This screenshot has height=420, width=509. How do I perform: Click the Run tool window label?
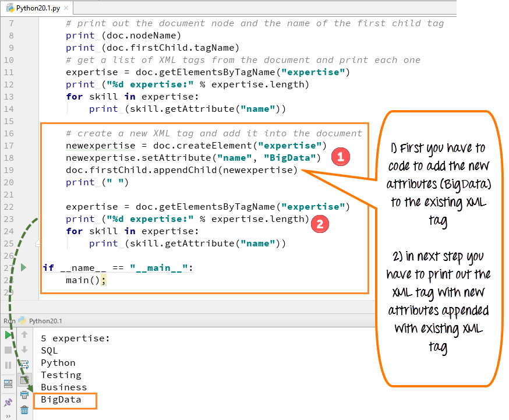tap(8, 320)
